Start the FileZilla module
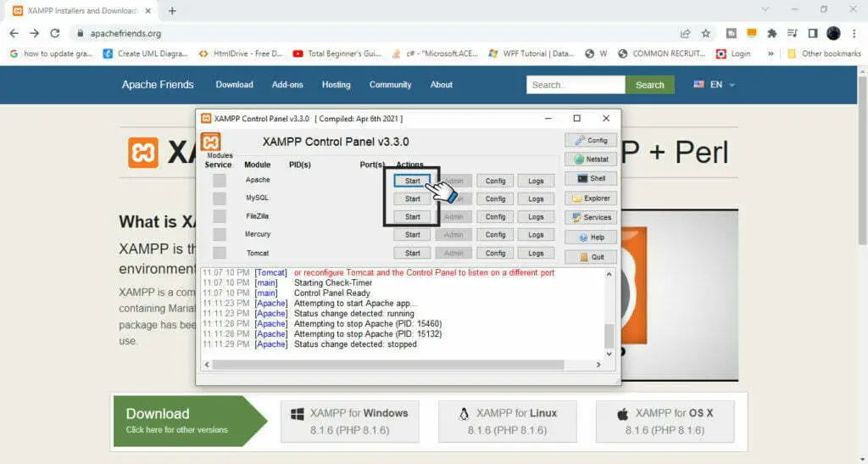This screenshot has width=868, height=464. 413,216
